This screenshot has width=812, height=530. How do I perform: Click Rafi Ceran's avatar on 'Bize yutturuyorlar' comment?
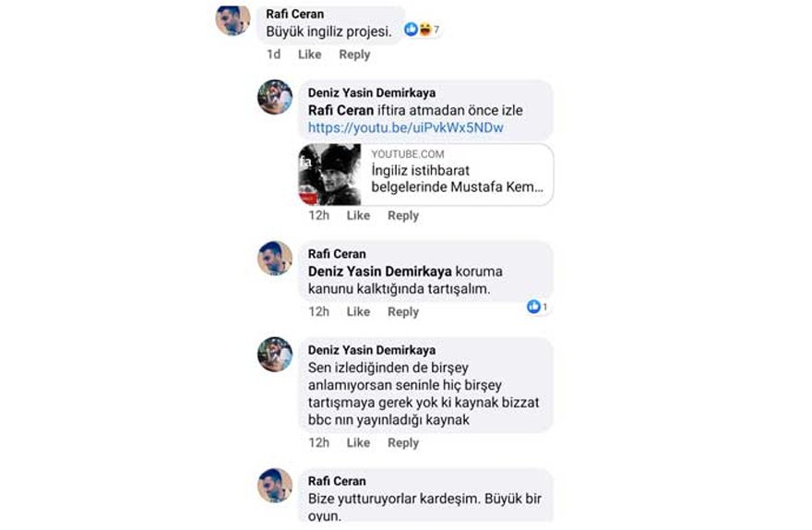point(275,486)
